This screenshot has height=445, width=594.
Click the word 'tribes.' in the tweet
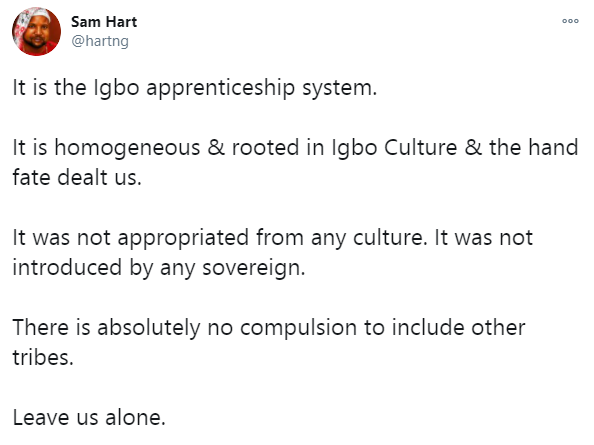[43, 358]
